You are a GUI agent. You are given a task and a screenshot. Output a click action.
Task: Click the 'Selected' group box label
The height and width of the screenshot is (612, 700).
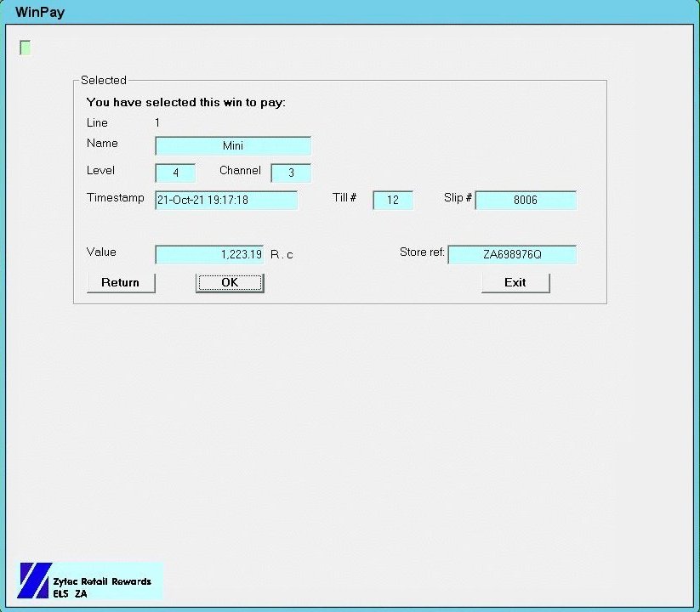pyautogui.click(x=104, y=81)
